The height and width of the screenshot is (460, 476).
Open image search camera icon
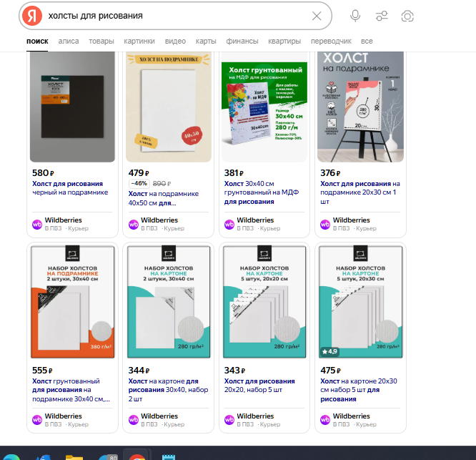pos(407,16)
